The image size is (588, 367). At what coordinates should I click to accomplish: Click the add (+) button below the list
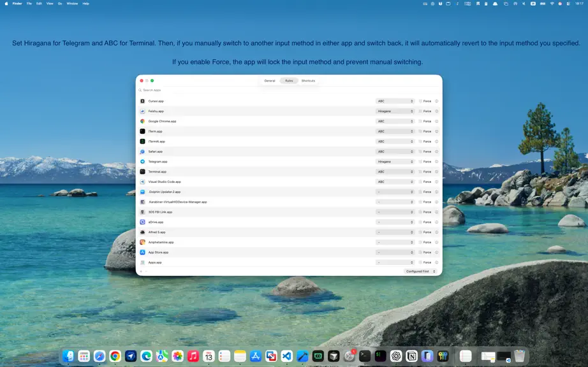[141, 271]
